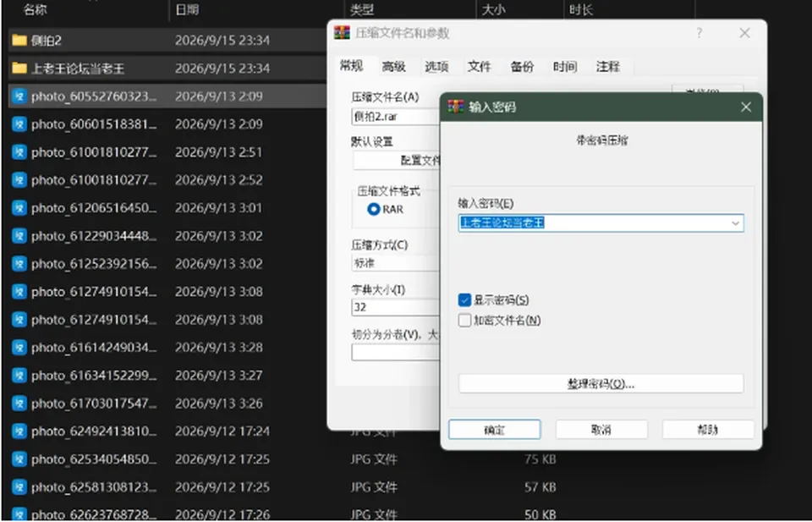This screenshot has width=812, height=522.
Task: Close the 输入密码 dialog
Action: pyautogui.click(x=746, y=107)
